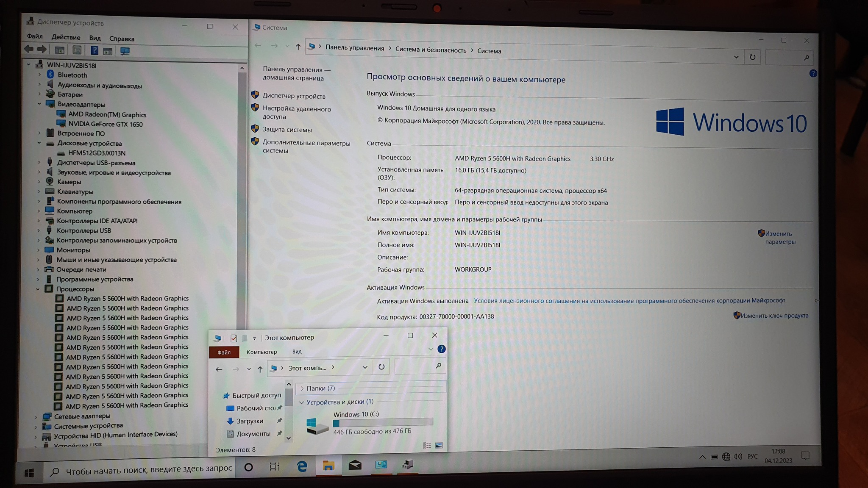Click details view icon in Explorer status bar

(x=427, y=446)
